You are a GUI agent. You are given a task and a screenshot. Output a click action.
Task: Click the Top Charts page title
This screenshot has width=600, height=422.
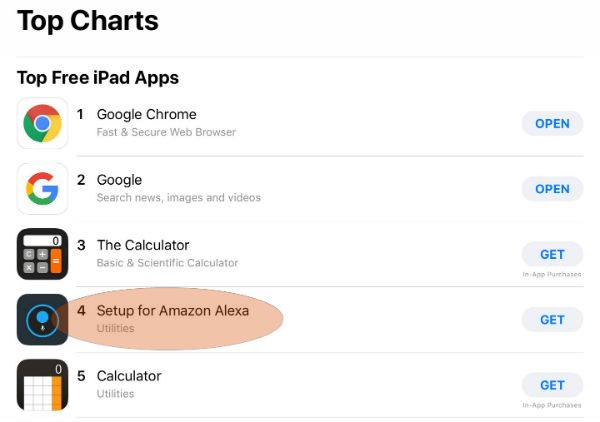[88, 21]
